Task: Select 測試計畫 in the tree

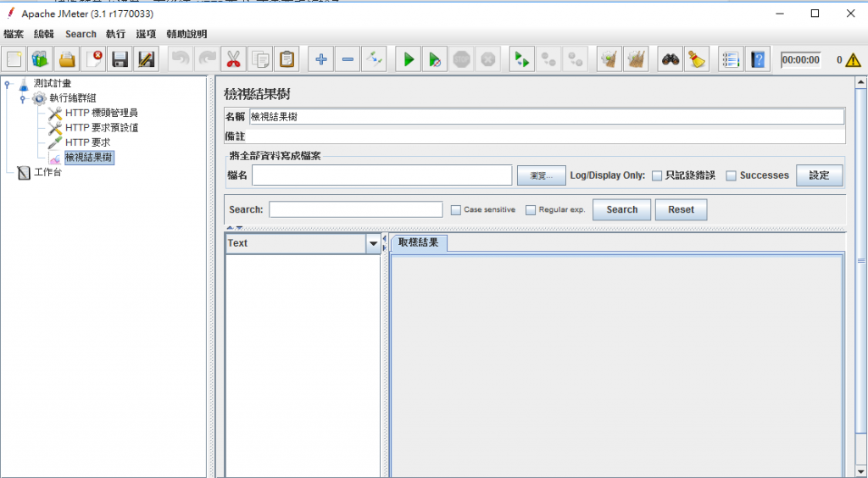Action: click(x=53, y=84)
